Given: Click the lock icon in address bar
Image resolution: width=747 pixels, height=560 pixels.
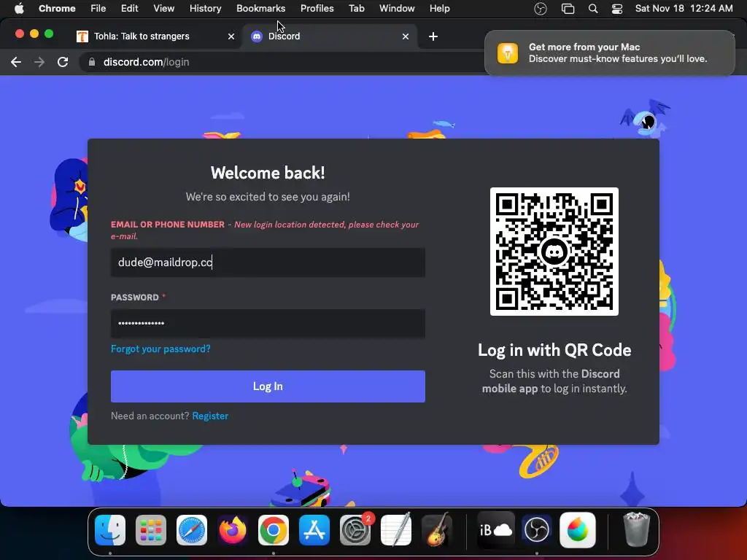Looking at the screenshot, I should [x=92, y=62].
